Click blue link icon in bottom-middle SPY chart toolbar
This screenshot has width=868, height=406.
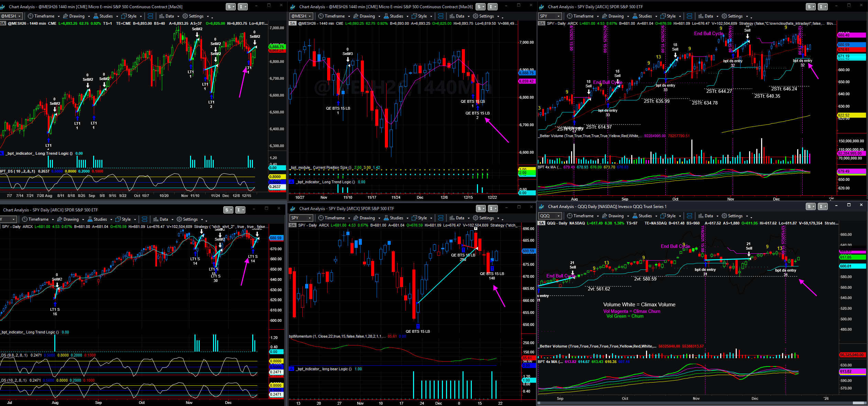(x=441, y=218)
